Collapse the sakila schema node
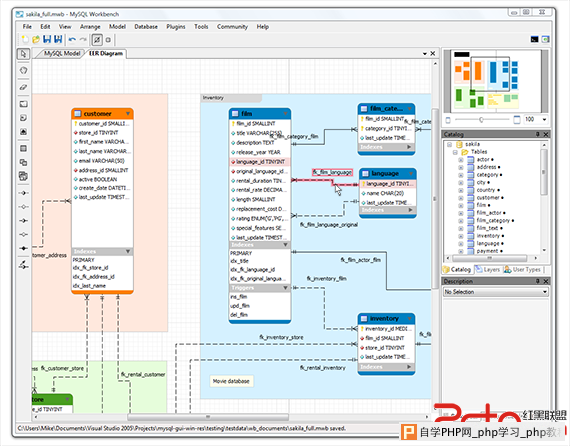570x446 pixels. pyautogui.click(x=449, y=144)
